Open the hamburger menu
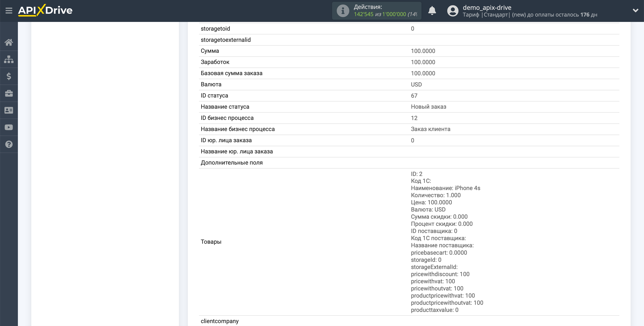The height and width of the screenshot is (326, 644). (9, 11)
